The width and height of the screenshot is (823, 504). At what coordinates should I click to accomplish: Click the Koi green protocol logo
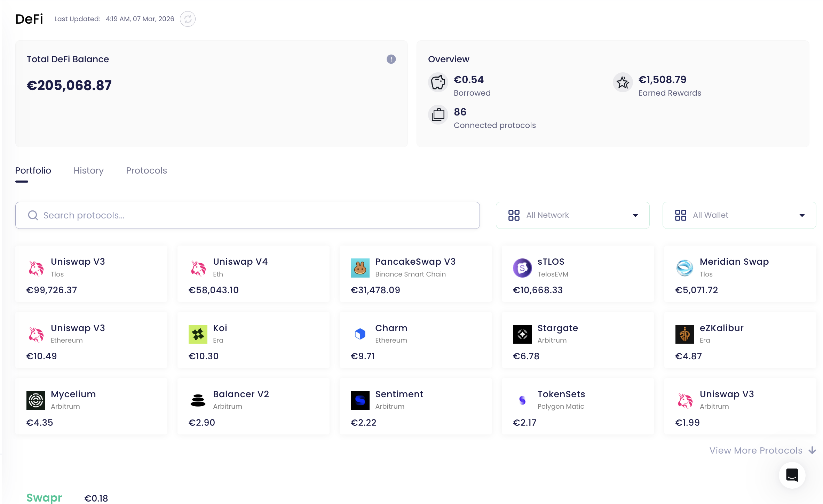click(198, 334)
